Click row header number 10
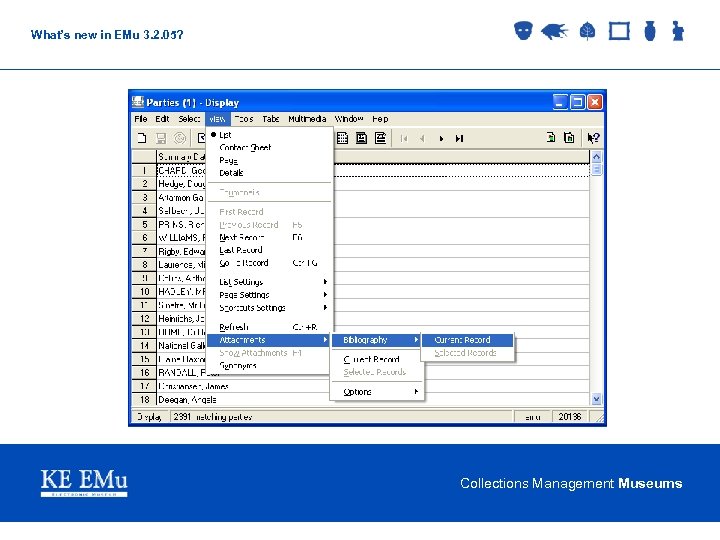 (x=144, y=292)
